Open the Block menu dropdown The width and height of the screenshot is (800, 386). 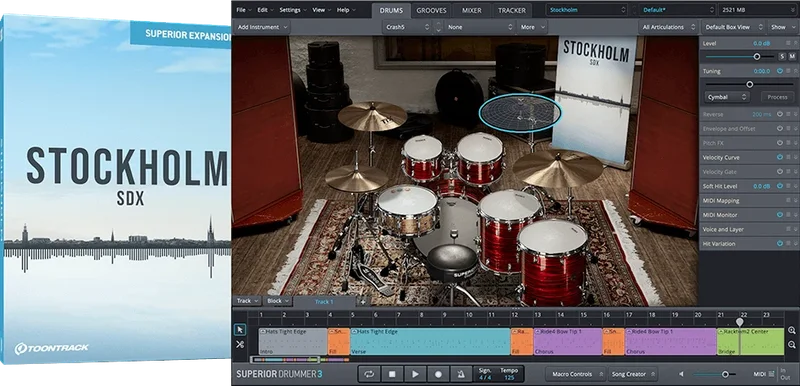(278, 301)
